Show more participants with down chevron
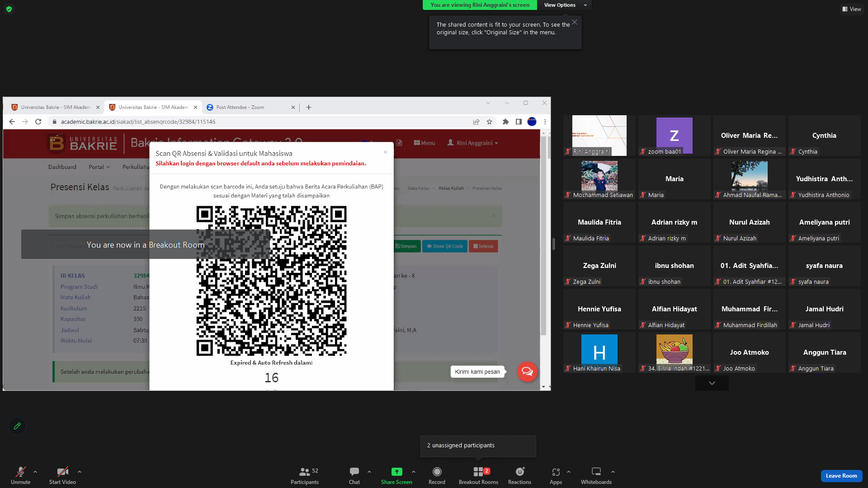The image size is (868, 488). click(x=712, y=383)
